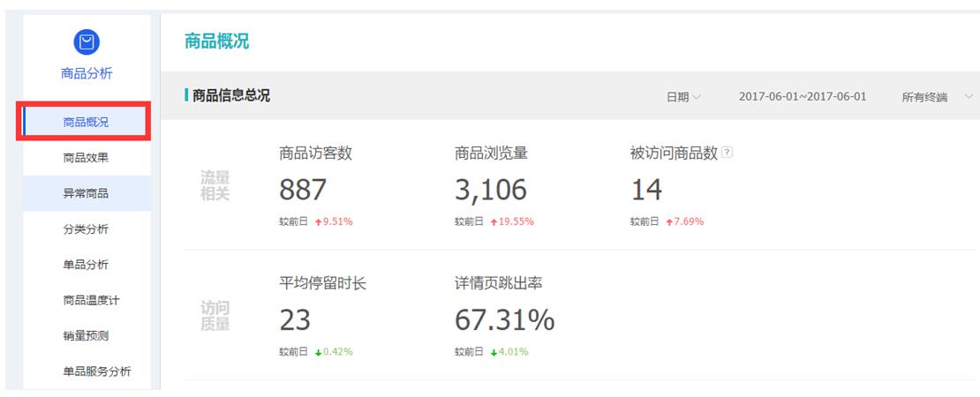Viewport: 980px width, 397px height.
Task: Click the help icon beside 被访问商品数
Action: (727, 153)
